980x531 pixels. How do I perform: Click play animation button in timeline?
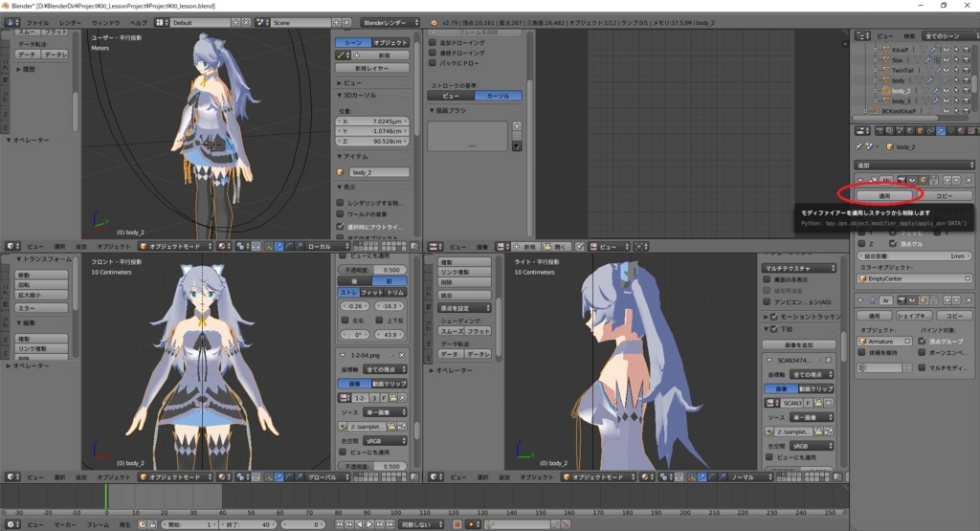[369, 524]
